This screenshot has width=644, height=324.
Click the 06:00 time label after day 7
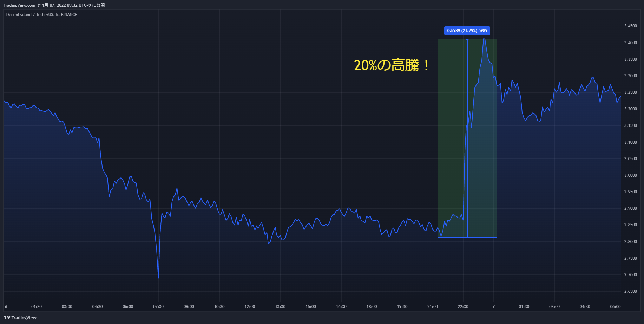click(x=615, y=307)
